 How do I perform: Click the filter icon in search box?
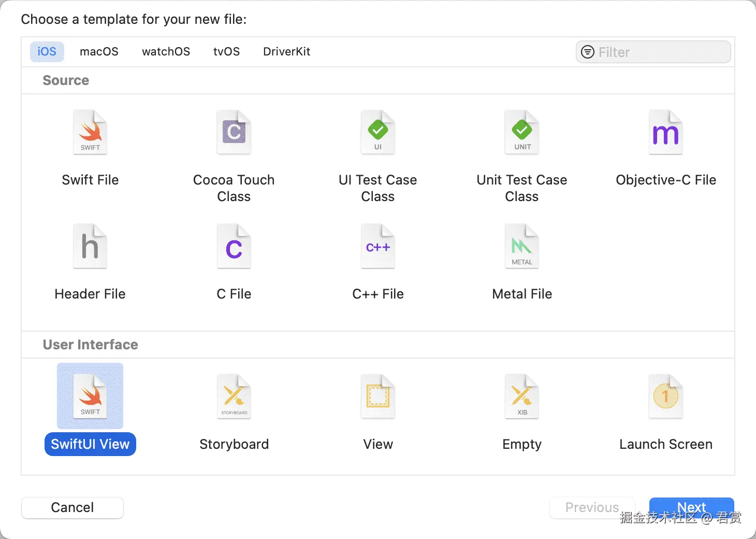(x=588, y=52)
